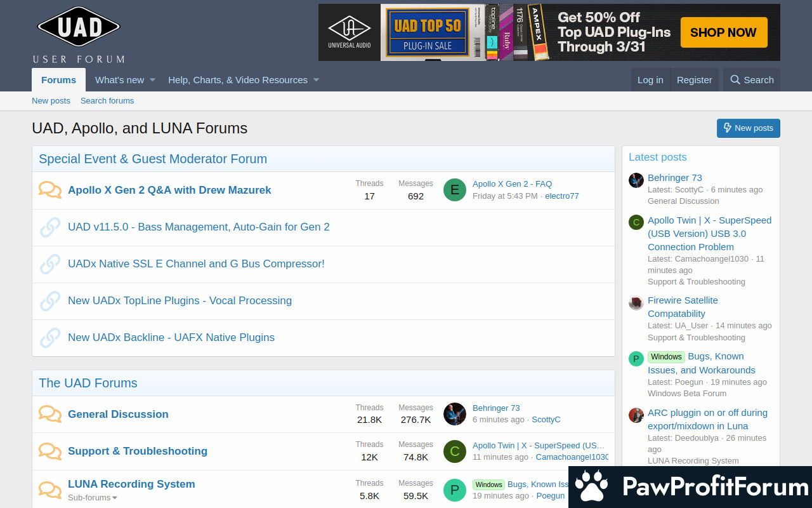Screen dimensions: 812x508
Task: Open The UAD Forums category heading
Action: [88, 383]
